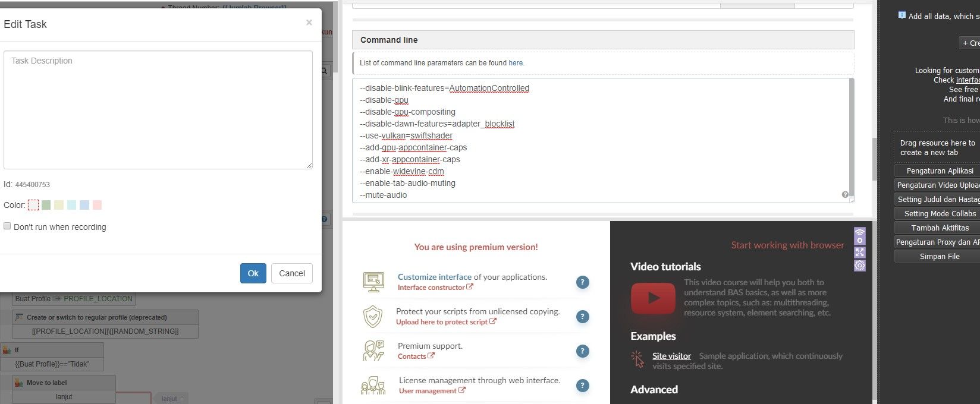Image resolution: width=980 pixels, height=404 pixels.
Task: Click the script protection shield icon
Action: tap(373, 317)
